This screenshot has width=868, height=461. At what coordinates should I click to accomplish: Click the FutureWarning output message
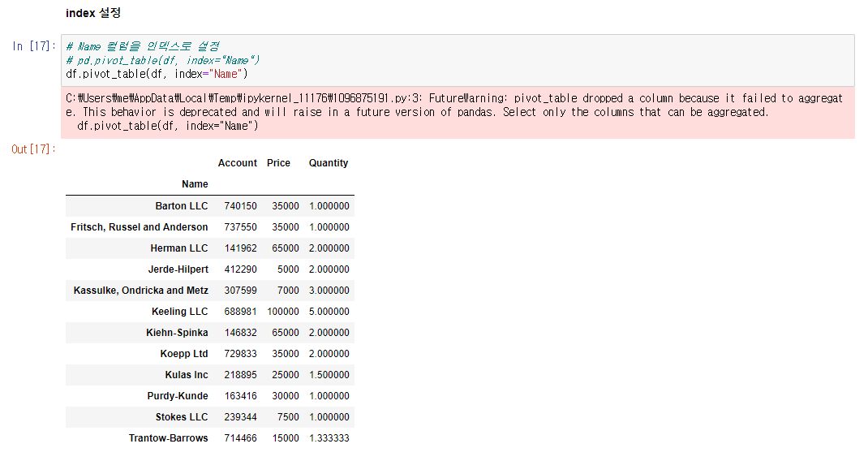tap(458, 113)
